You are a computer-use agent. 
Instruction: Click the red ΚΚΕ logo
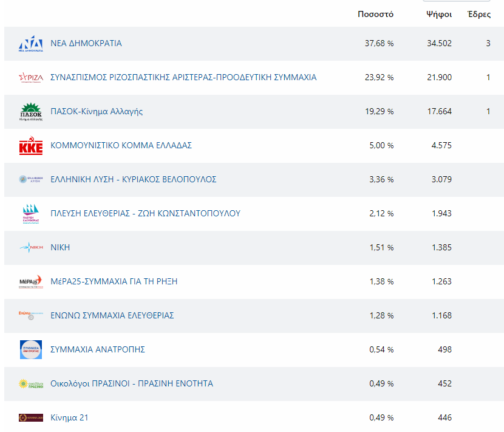tap(31, 146)
